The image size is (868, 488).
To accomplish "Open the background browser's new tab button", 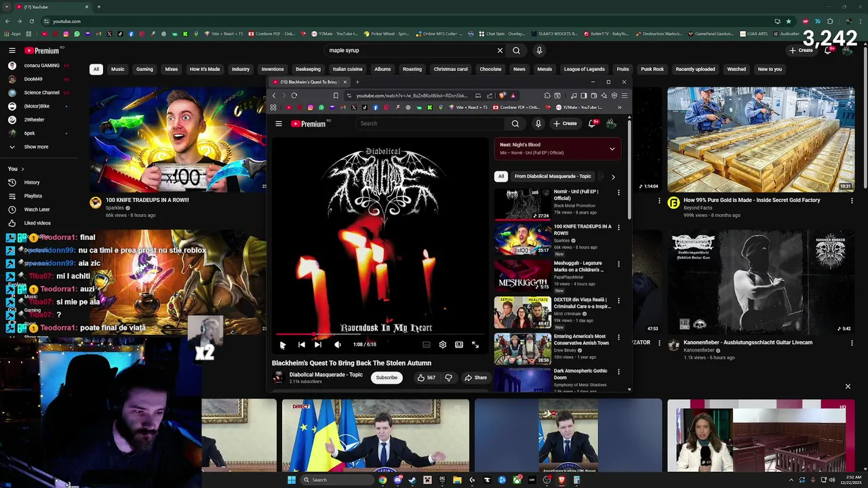I will (98, 7).
